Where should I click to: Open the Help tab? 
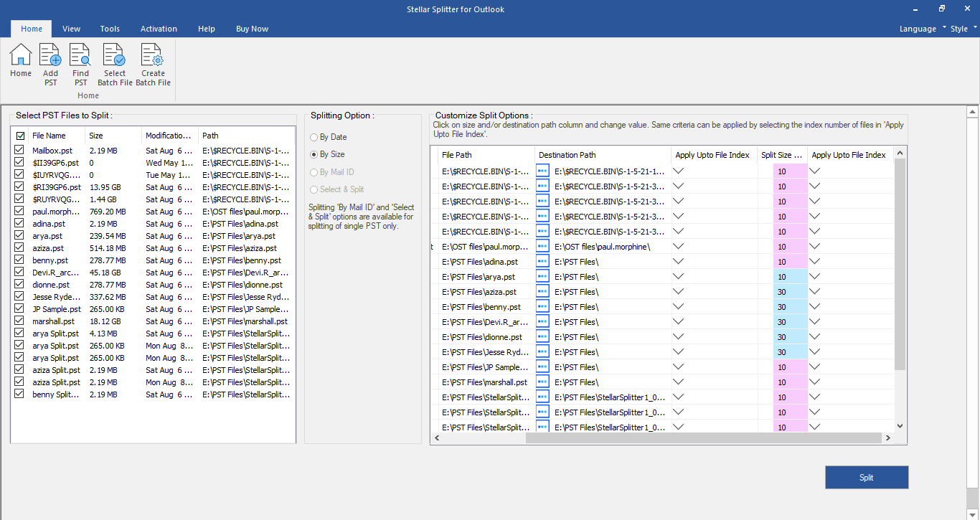(207, 29)
